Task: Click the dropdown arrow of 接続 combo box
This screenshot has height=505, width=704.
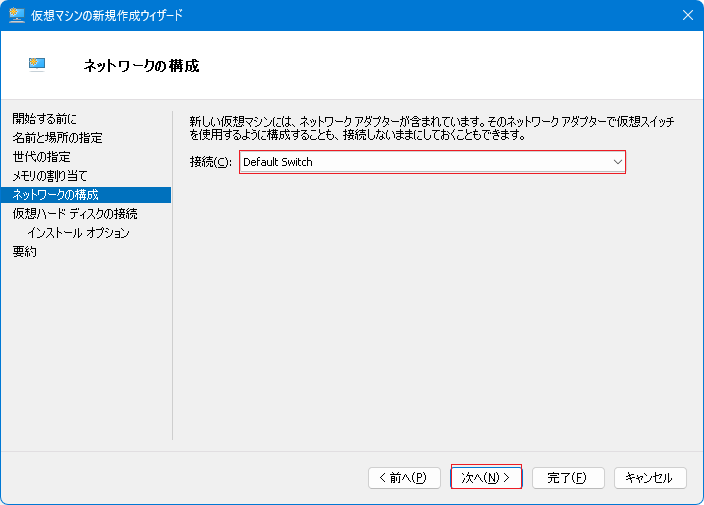Action: 618,162
